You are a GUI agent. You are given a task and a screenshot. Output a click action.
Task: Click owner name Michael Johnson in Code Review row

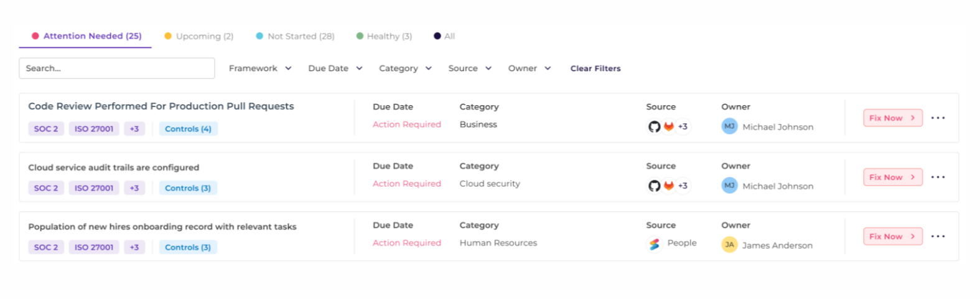778,127
